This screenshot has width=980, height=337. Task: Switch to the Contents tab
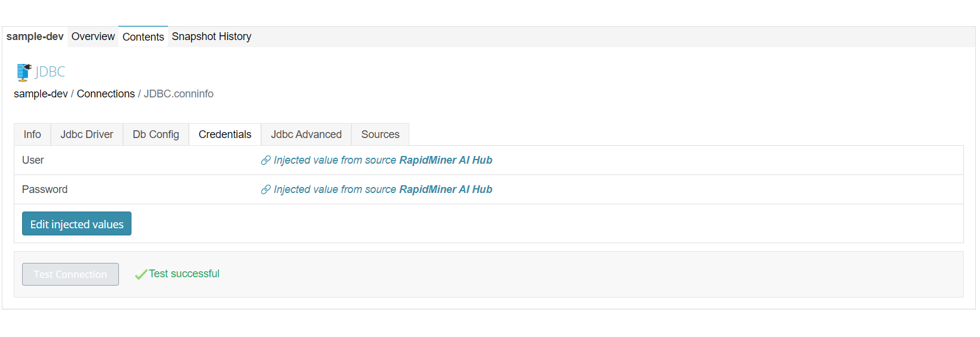tap(143, 37)
